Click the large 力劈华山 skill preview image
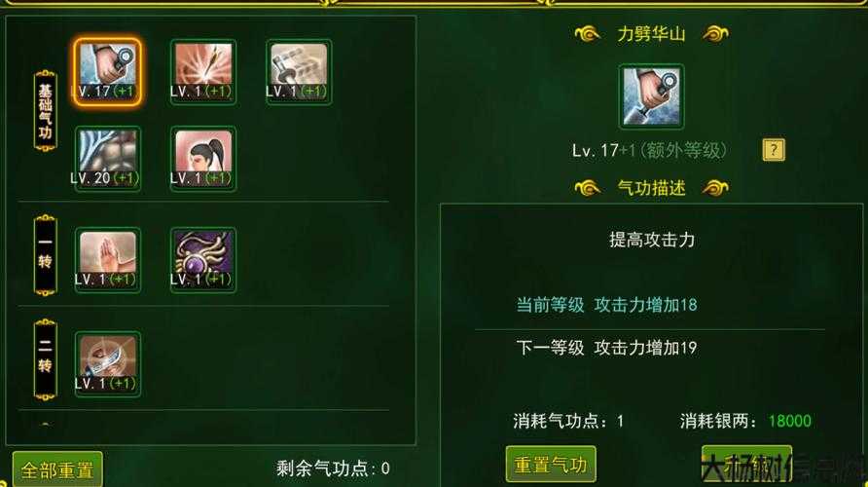The width and height of the screenshot is (868, 487). [x=651, y=96]
